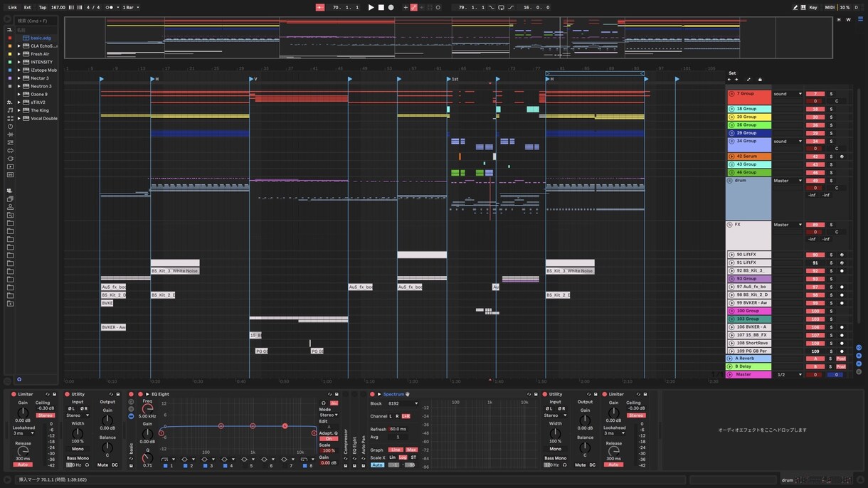The height and width of the screenshot is (488, 868).
Task: Toggle the browser preview button
Action: pos(19,379)
